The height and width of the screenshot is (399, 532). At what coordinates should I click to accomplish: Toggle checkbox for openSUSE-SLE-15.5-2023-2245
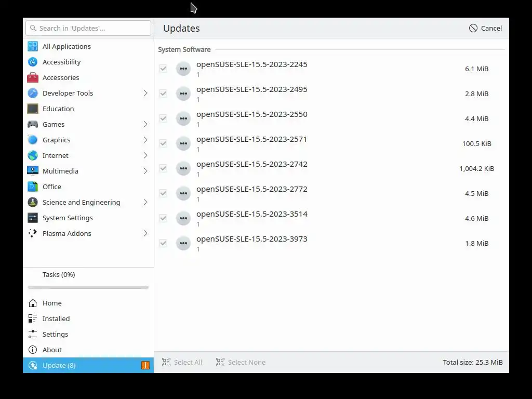click(163, 69)
